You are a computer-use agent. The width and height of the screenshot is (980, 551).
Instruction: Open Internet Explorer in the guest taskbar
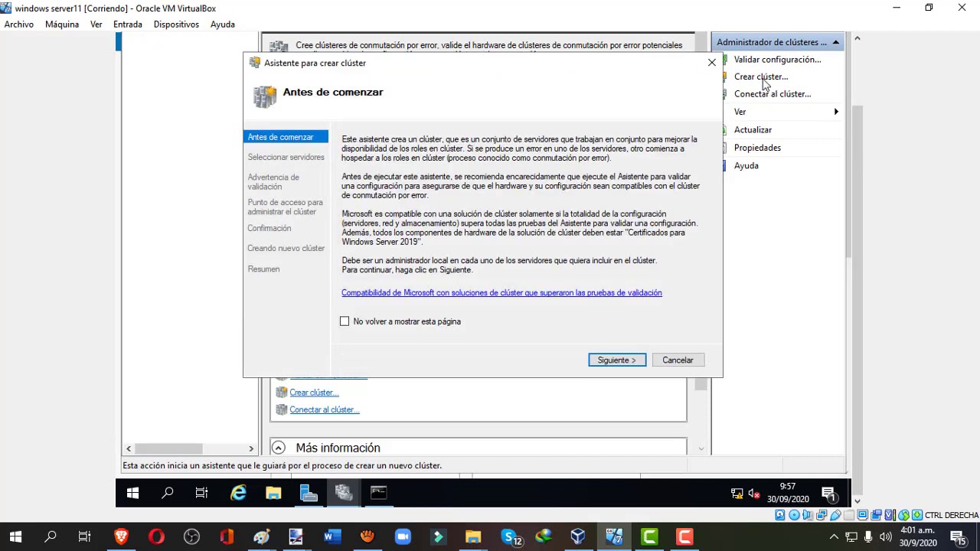tap(238, 494)
